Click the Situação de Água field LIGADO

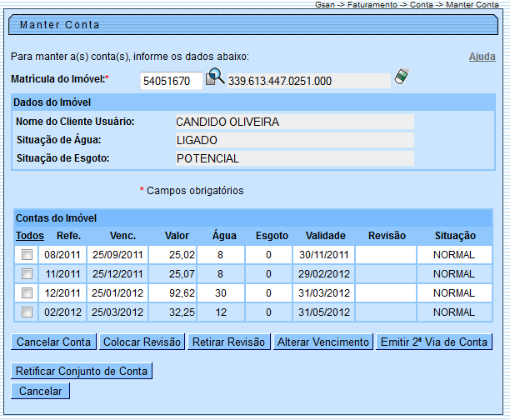pos(292,140)
